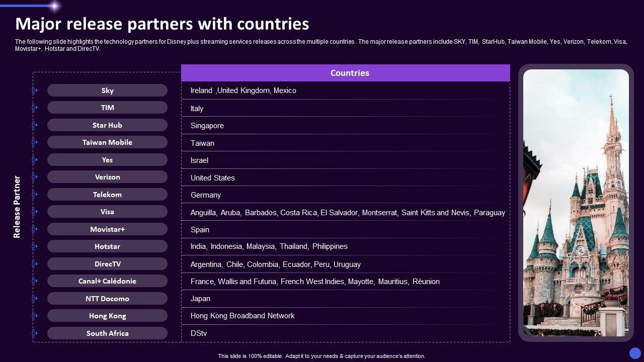The height and width of the screenshot is (362, 644).
Task: Click the bullet icon beside NTT Docomo
Action: click(34, 299)
